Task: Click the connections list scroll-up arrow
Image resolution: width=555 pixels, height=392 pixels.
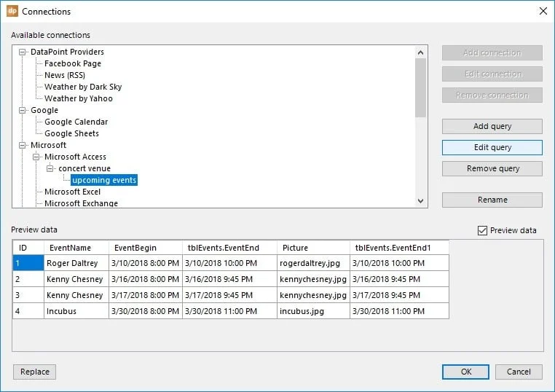Action: click(420, 52)
